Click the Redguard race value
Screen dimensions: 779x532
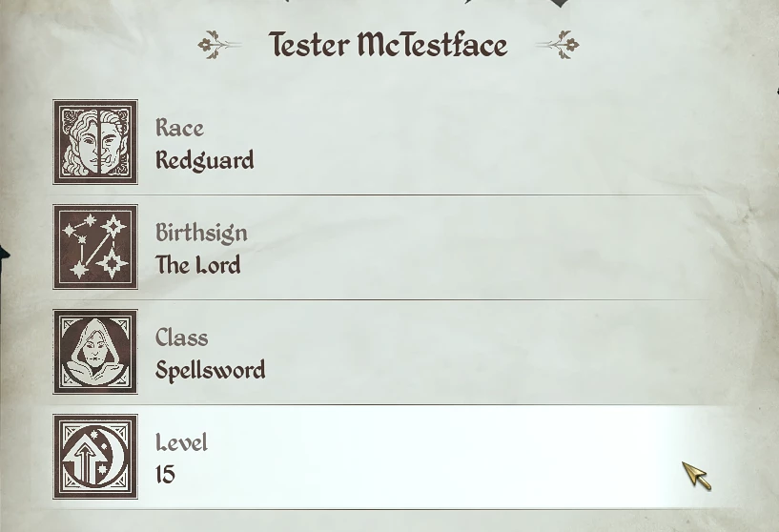coord(205,161)
